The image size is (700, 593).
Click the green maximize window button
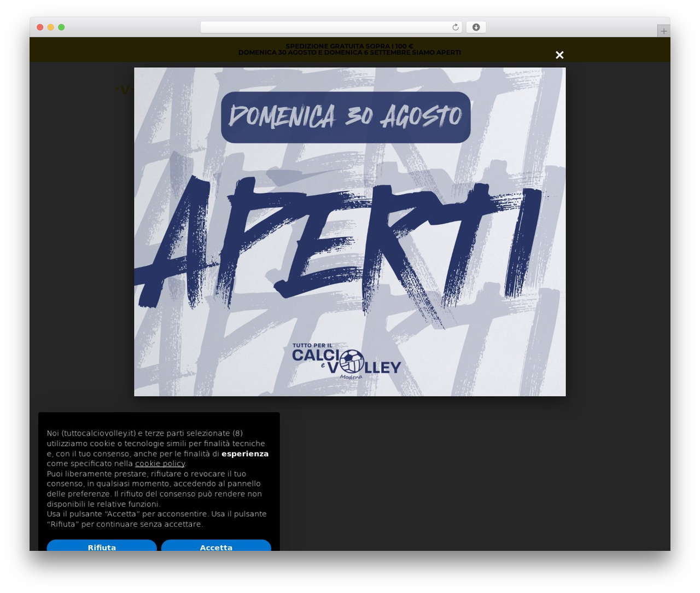tap(61, 27)
